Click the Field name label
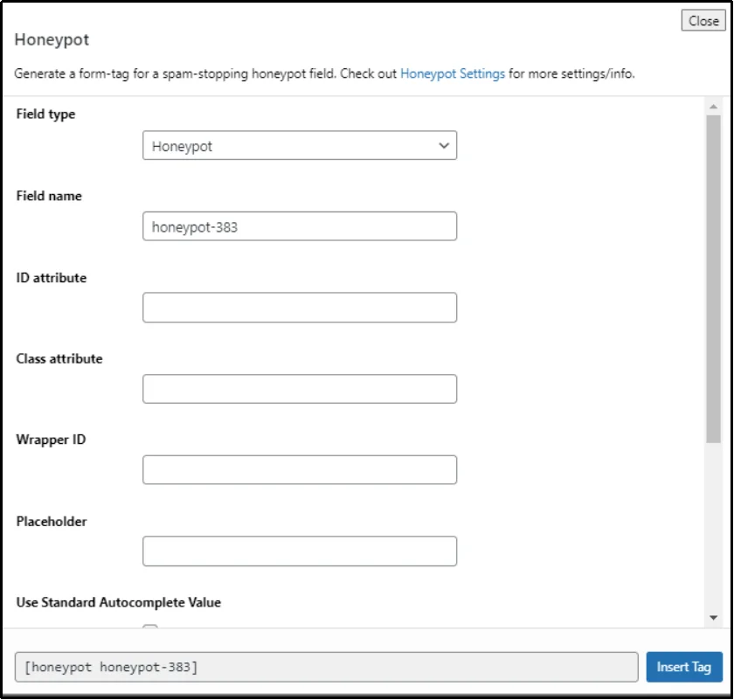This screenshot has height=700, width=734. [x=49, y=196]
